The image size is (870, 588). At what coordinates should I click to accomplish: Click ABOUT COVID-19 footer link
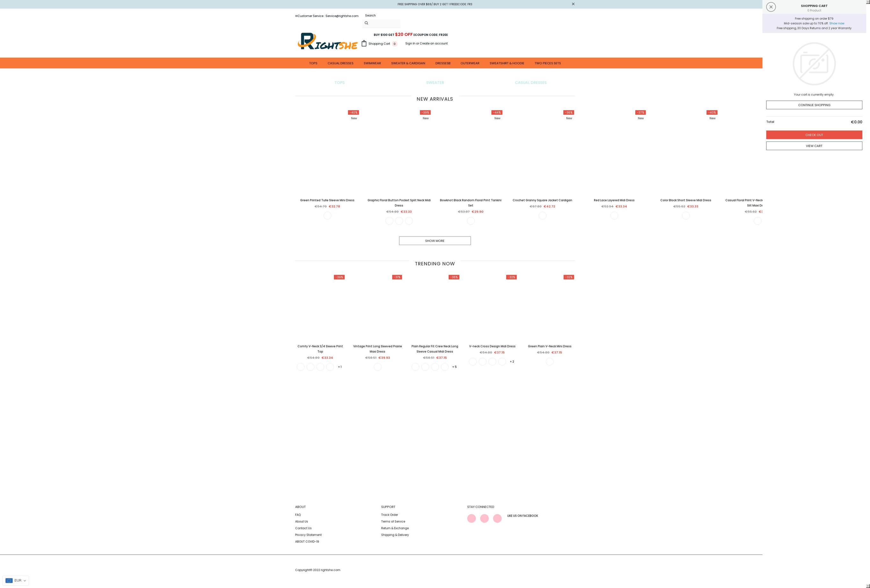(x=307, y=541)
